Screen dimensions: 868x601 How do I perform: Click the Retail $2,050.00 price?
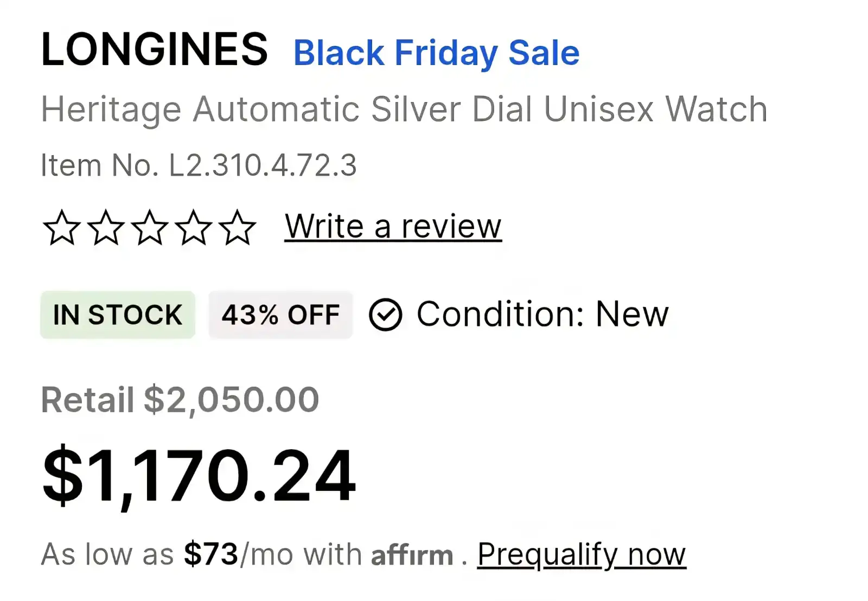click(x=180, y=400)
